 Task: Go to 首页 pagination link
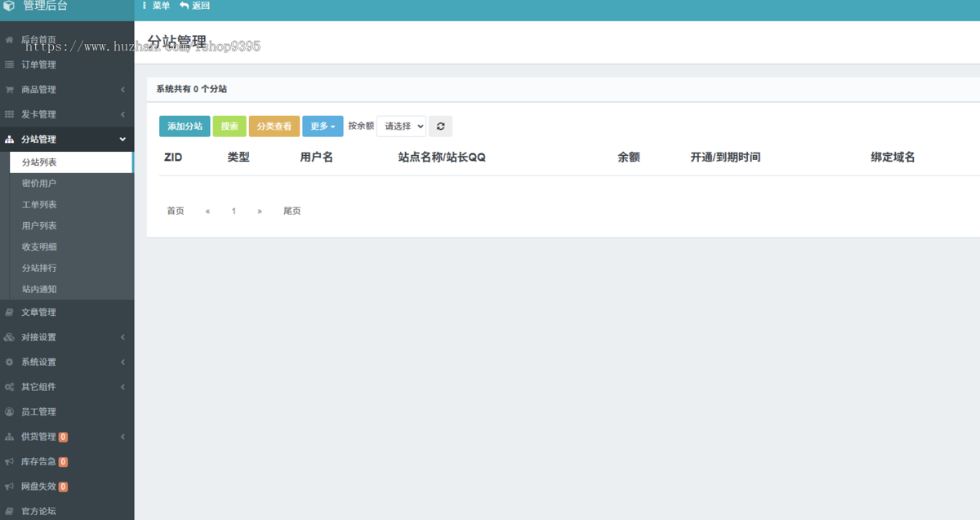176,211
